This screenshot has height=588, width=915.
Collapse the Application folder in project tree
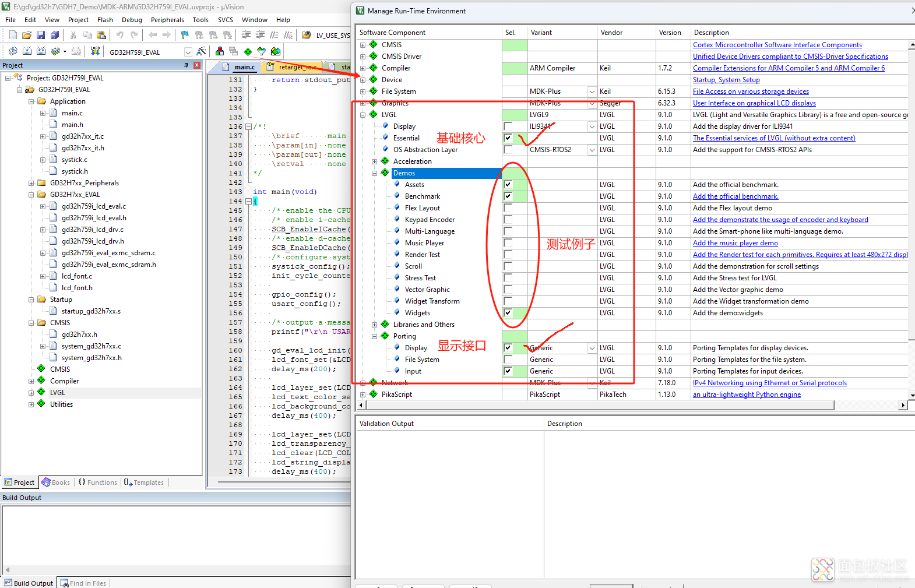click(31, 101)
